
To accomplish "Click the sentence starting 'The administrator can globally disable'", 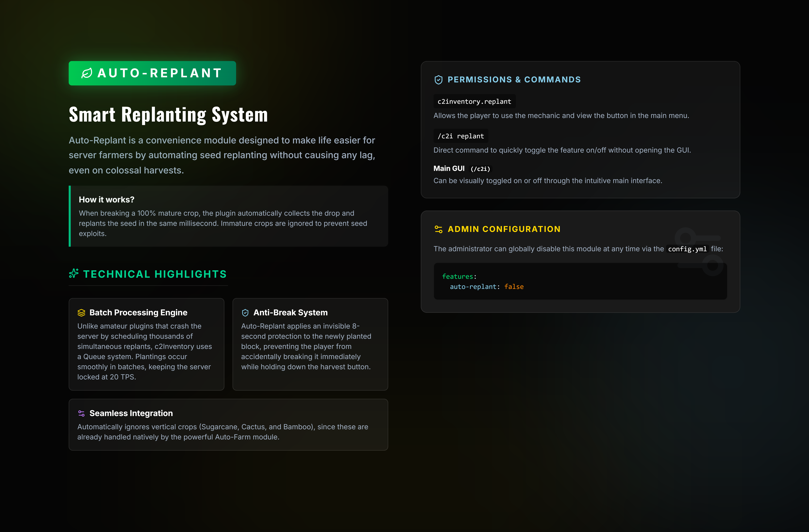I will click(578, 249).
